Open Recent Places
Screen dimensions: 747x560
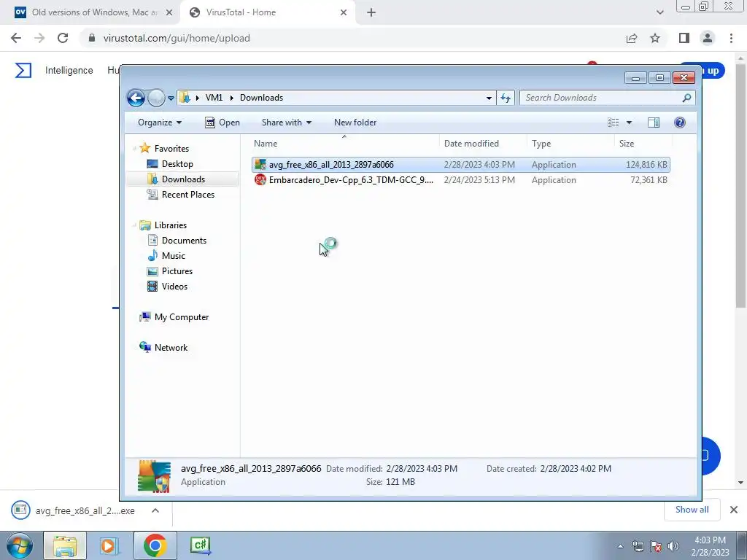[187, 194]
